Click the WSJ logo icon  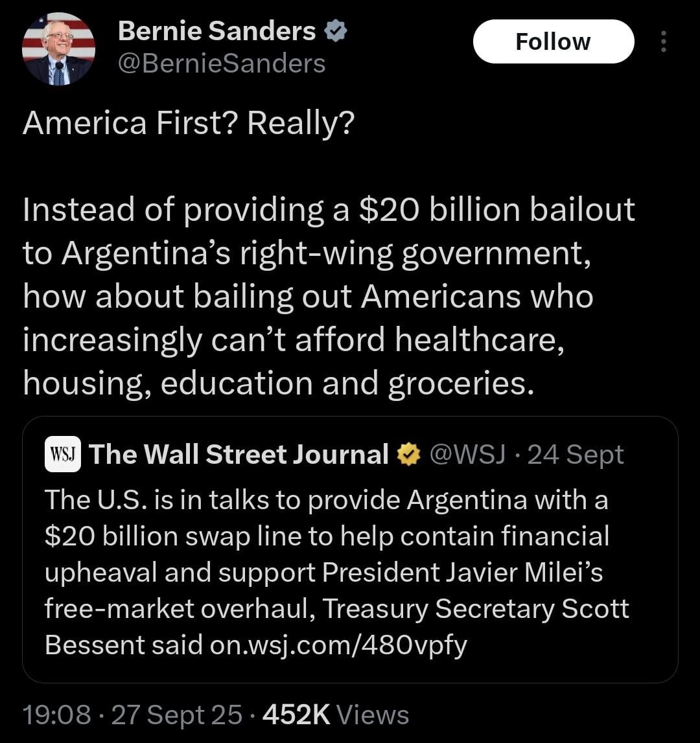[63, 455]
